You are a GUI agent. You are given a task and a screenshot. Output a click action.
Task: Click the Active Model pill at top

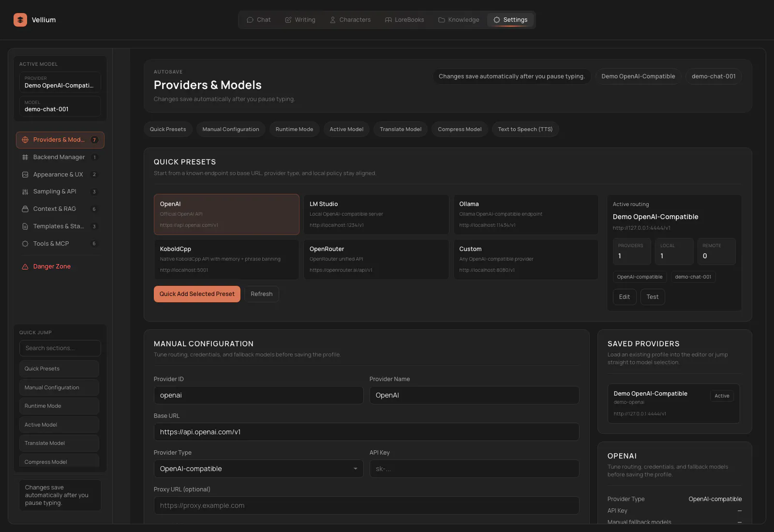(x=346, y=129)
